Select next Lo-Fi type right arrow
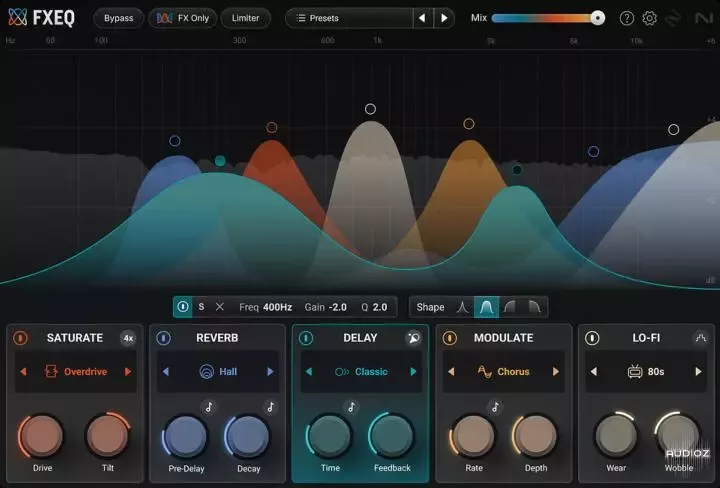 (698, 371)
